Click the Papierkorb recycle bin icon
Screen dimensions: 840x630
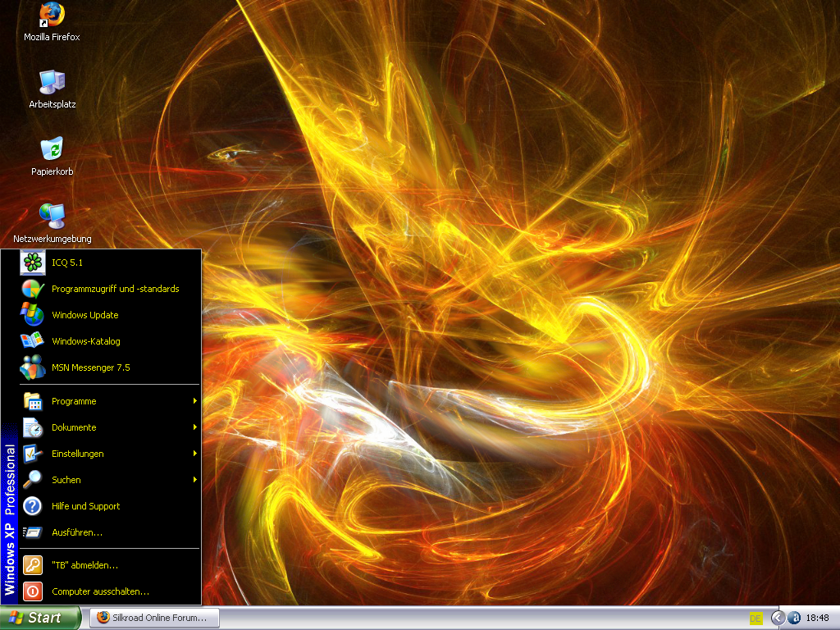[52, 149]
